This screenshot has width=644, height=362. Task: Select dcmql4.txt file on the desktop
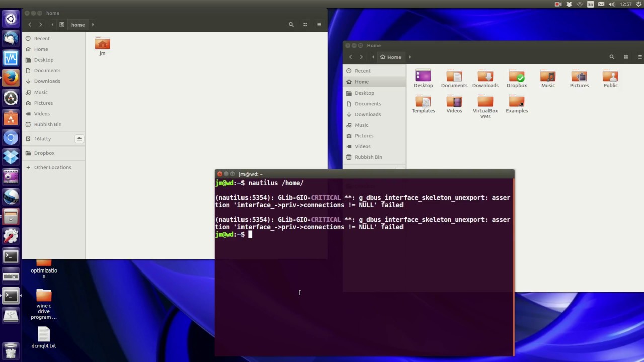click(x=44, y=337)
